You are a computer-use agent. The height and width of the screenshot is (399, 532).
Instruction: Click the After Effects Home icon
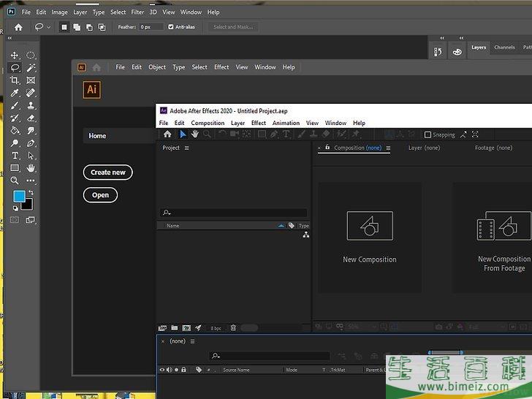coord(167,134)
